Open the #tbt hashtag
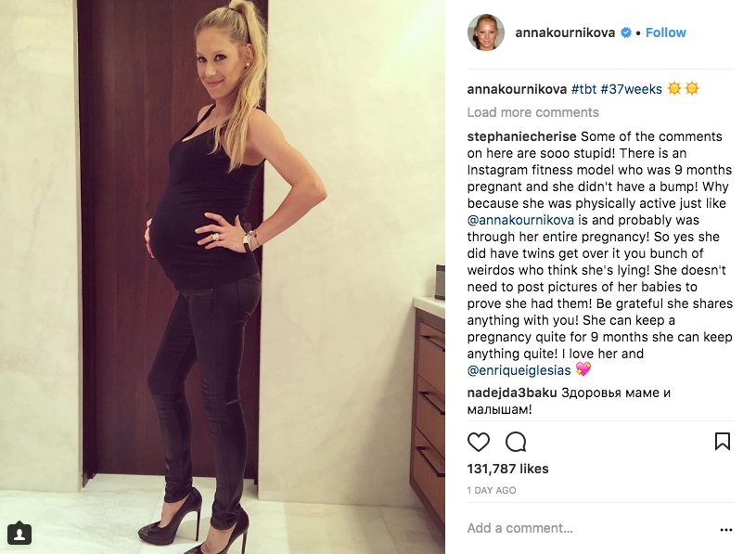 [x=583, y=89]
